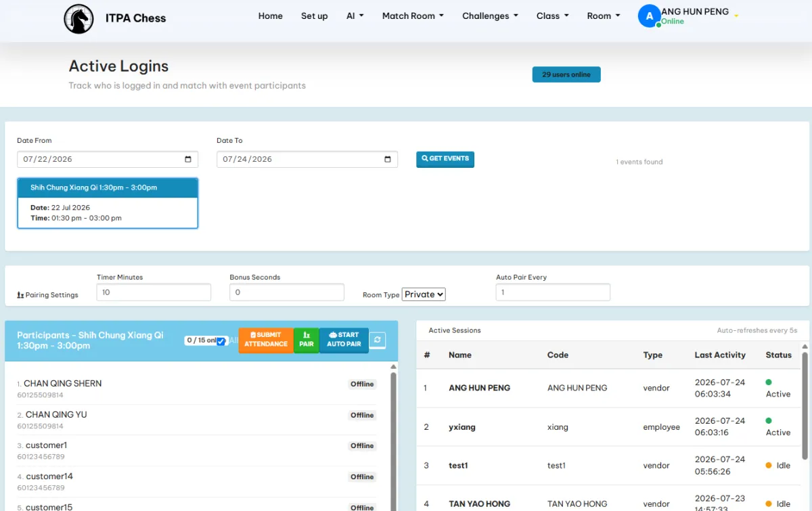This screenshot has height=511, width=812.
Task: Expand the Challenges dropdown menu
Action: click(x=490, y=16)
